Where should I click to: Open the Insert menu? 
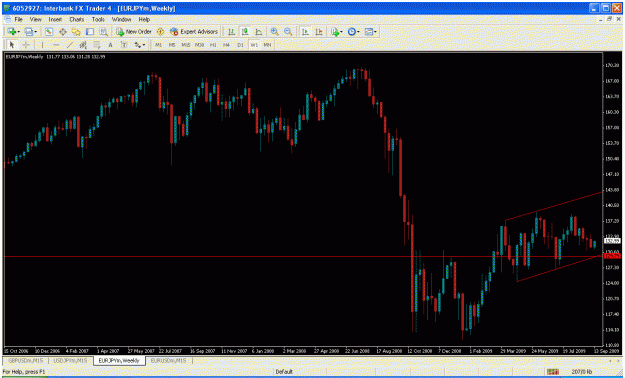click(x=55, y=19)
